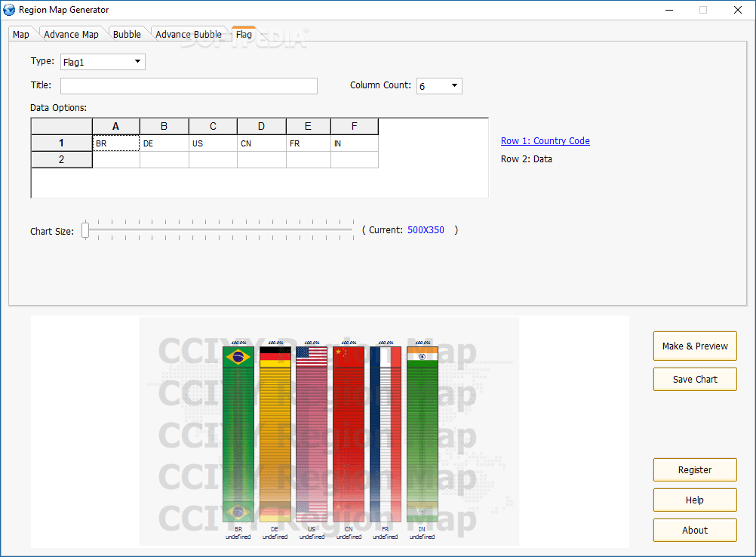The width and height of the screenshot is (756, 557).
Task: Click the Chart Size slider handle
Action: [x=85, y=230]
